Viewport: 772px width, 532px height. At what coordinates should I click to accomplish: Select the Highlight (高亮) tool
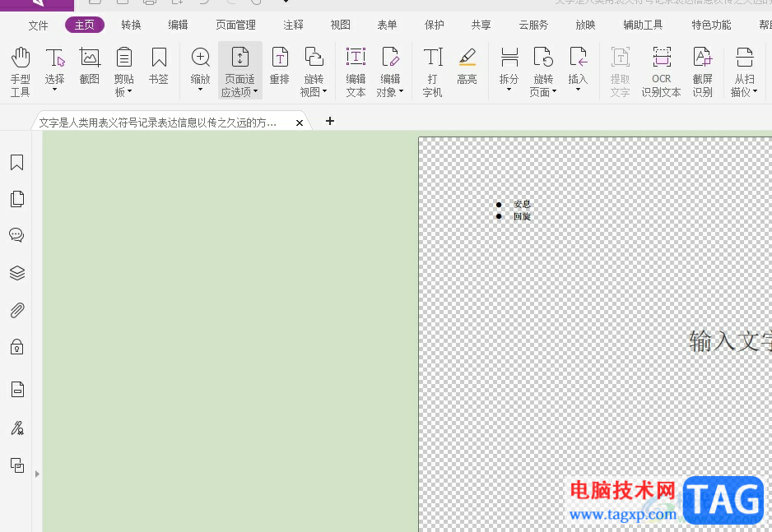point(467,66)
